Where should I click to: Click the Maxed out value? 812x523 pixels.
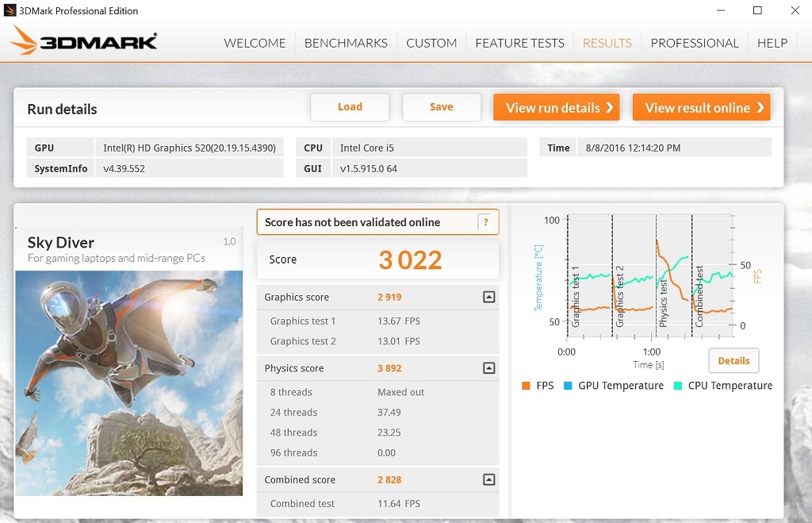[x=400, y=392]
